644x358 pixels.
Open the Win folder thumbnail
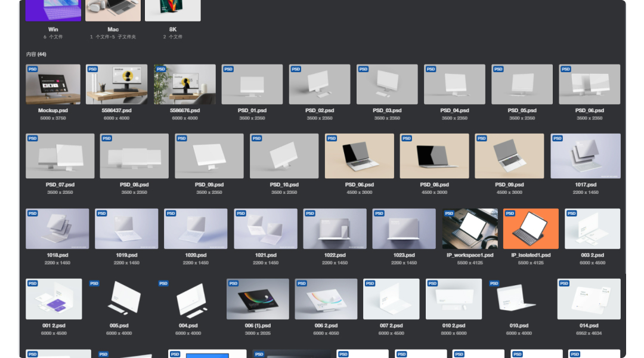pyautogui.click(x=54, y=10)
